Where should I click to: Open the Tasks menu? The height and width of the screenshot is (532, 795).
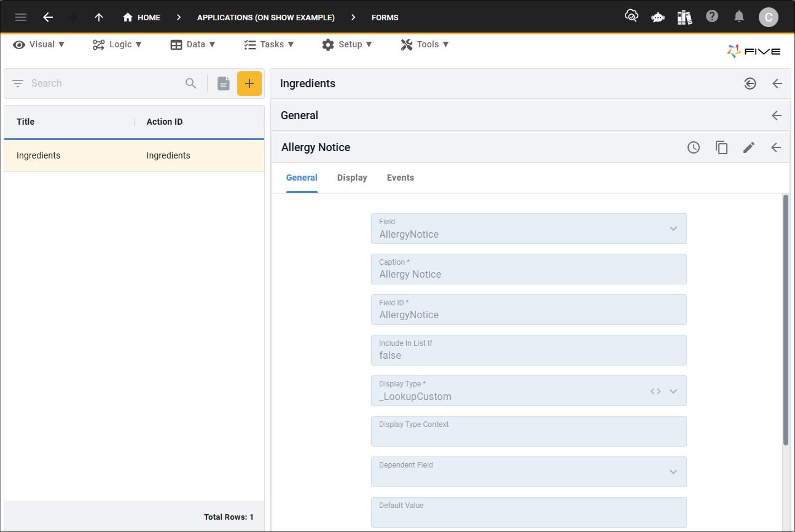[x=269, y=44]
